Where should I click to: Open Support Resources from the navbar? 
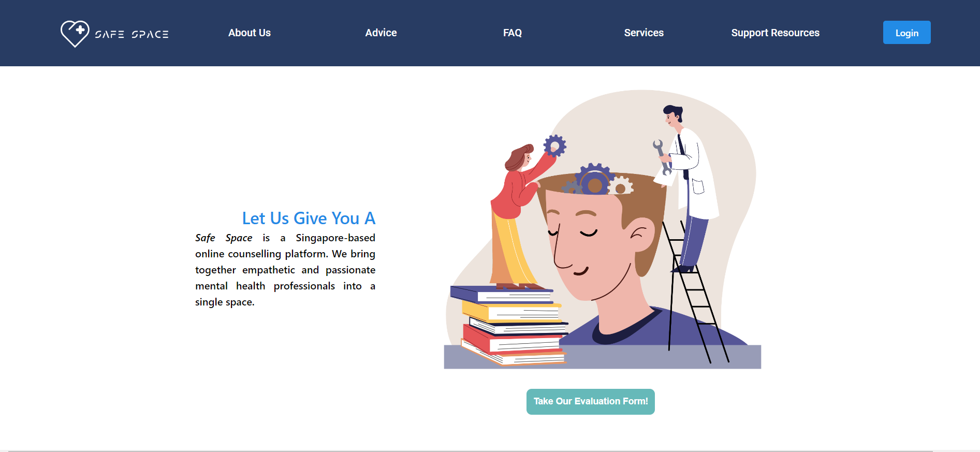[x=775, y=33]
